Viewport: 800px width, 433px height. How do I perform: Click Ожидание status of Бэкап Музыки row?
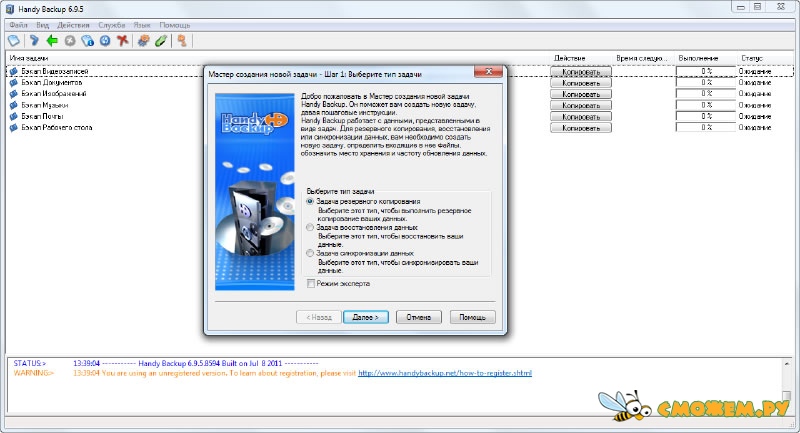(755, 105)
